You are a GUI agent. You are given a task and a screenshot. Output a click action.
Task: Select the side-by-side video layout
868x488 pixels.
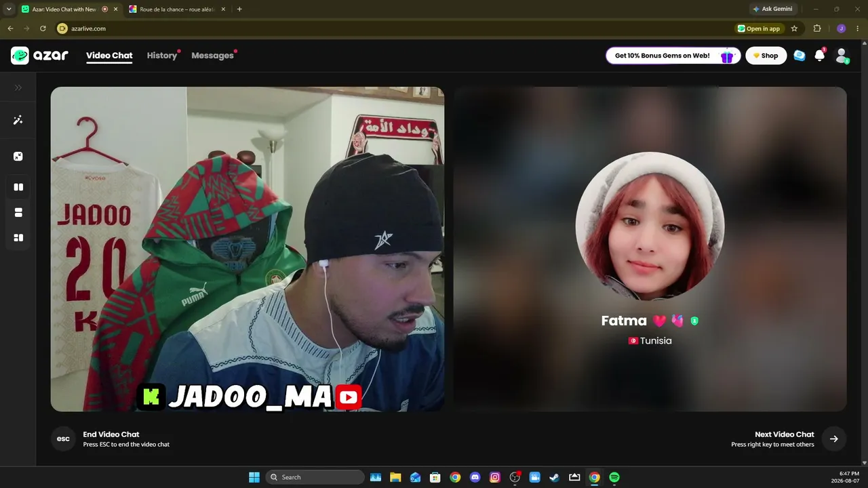point(18,187)
